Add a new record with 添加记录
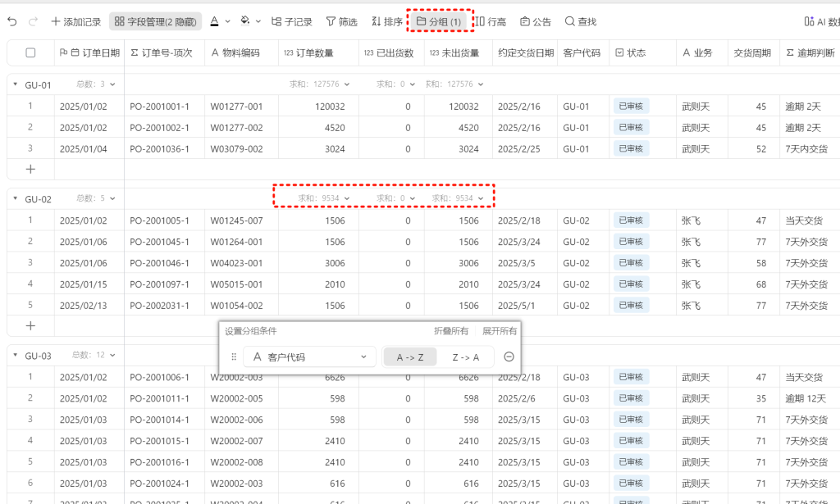Screen dimensions: 840x504 76,21
